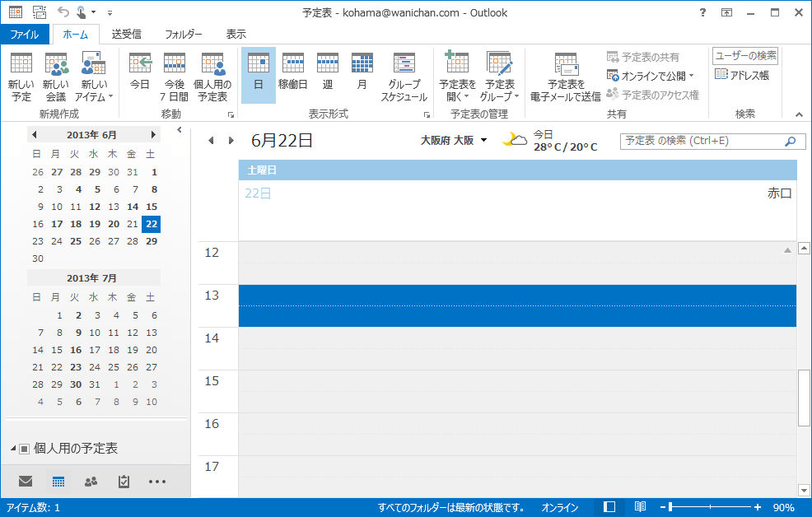Select July 16 in the date navigator

click(x=76, y=350)
